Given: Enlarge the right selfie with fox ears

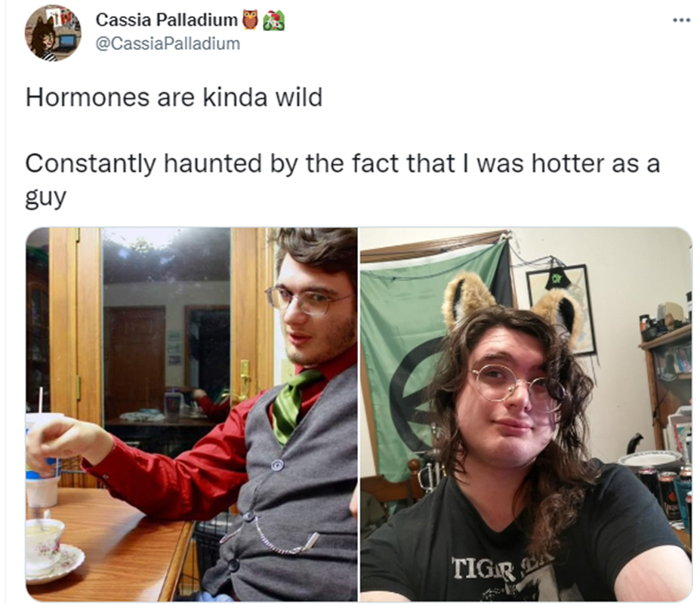Looking at the screenshot, I should [526, 414].
